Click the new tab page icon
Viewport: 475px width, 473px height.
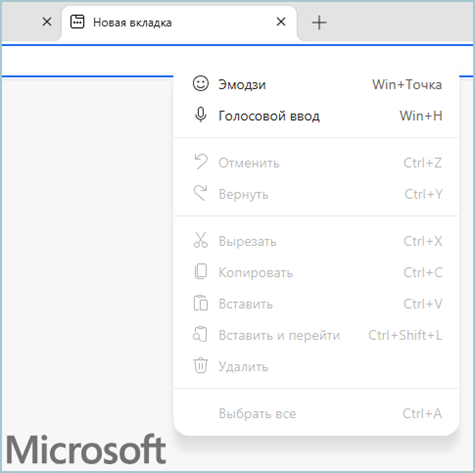pyautogui.click(x=77, y=22)
